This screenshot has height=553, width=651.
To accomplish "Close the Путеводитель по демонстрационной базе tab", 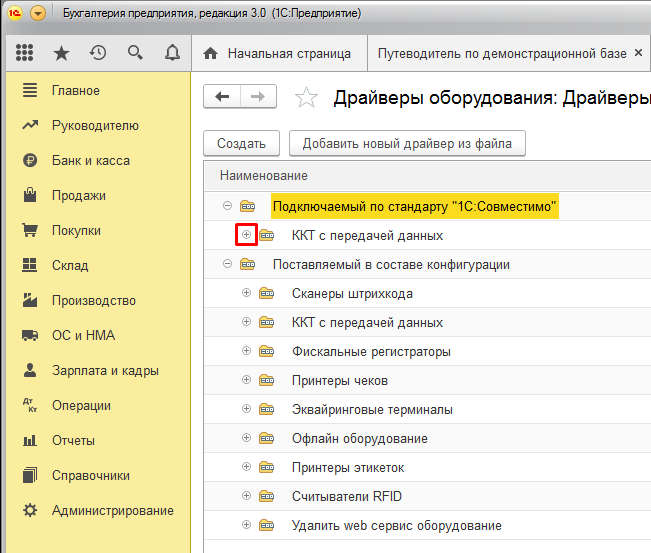I will pyautogui.click(x=639, y=53).
